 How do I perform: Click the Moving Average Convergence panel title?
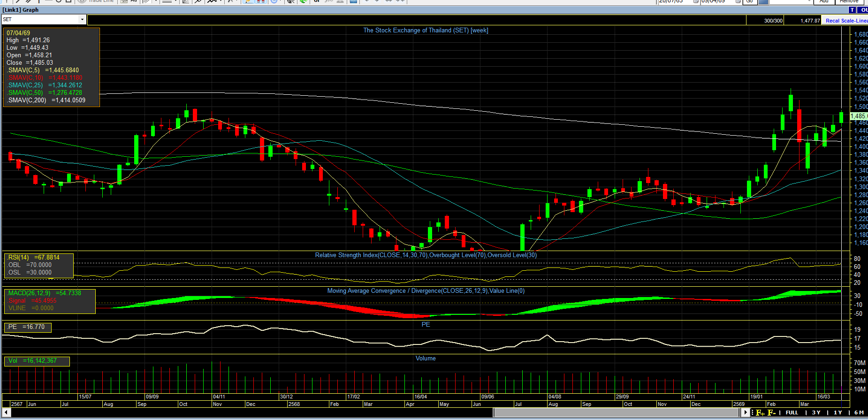tap(426, 291)
